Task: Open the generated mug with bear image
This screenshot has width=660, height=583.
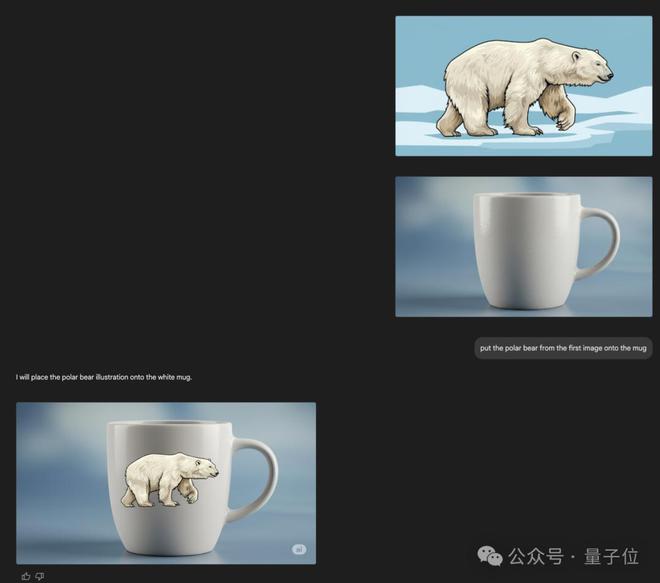Action: (x=166, y=483)
